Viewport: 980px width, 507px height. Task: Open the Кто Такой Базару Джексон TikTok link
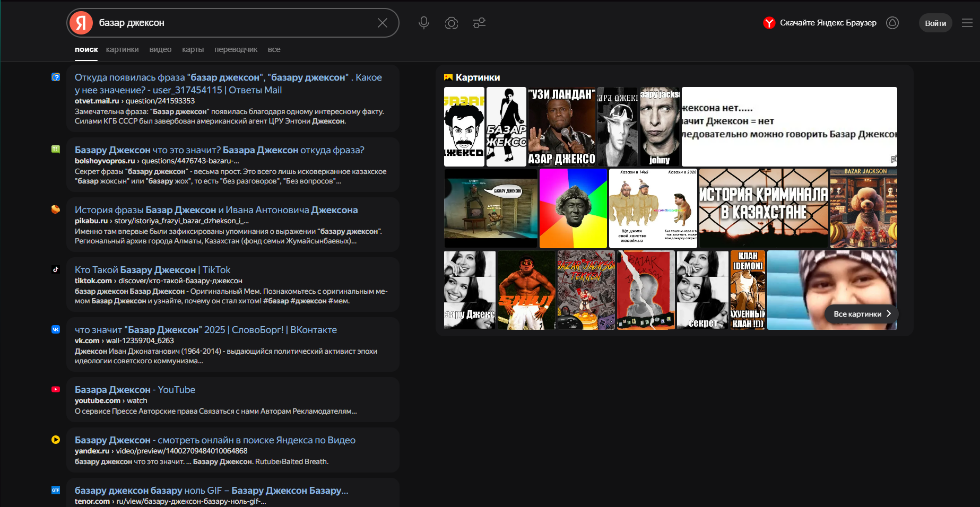pos(152,270)
